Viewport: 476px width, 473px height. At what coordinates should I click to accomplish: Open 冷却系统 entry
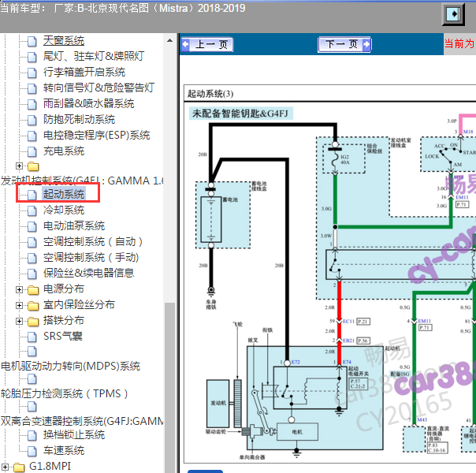tap(64, 210)
